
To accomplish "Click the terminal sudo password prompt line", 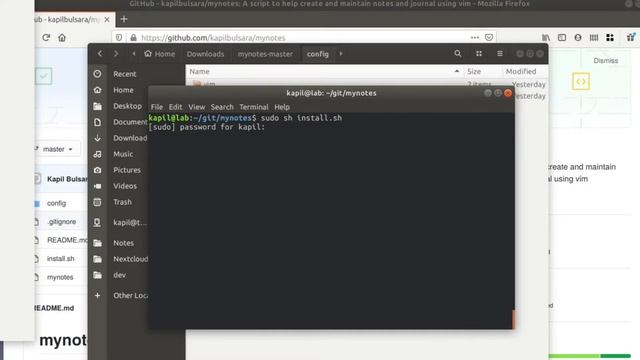I will pyautogui.click(x=207, y=127).
